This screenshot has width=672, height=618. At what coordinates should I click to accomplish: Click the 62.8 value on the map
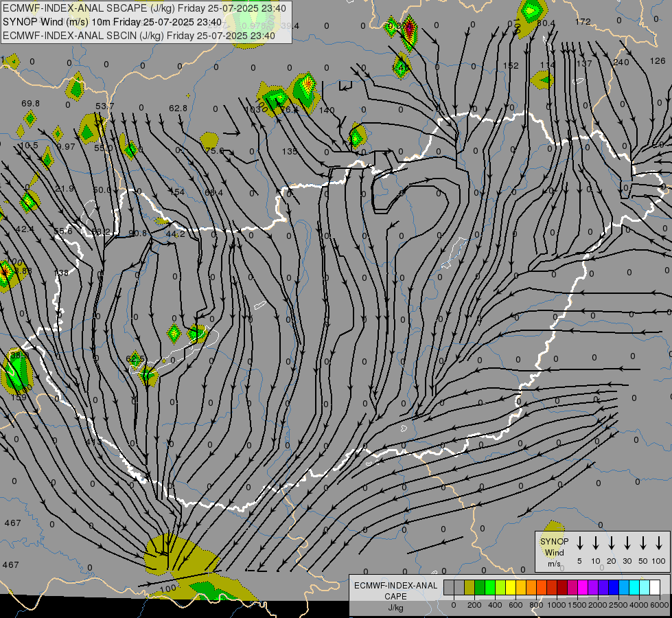pos(178,108)
